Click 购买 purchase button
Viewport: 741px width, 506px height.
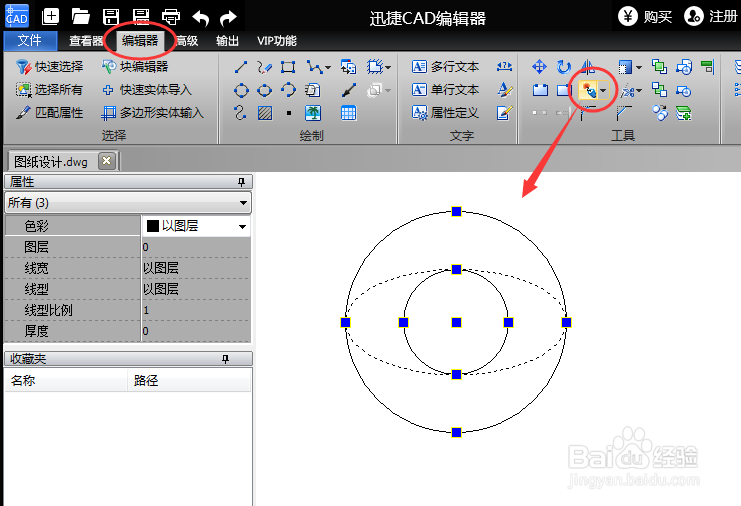pyautogui.click(x=646, y=17)
